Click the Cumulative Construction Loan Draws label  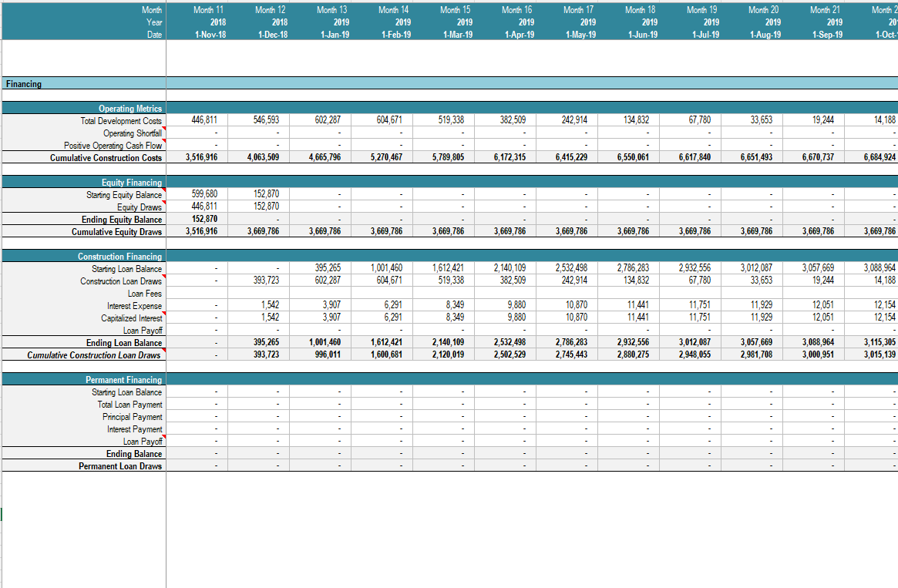click(94, 355)
